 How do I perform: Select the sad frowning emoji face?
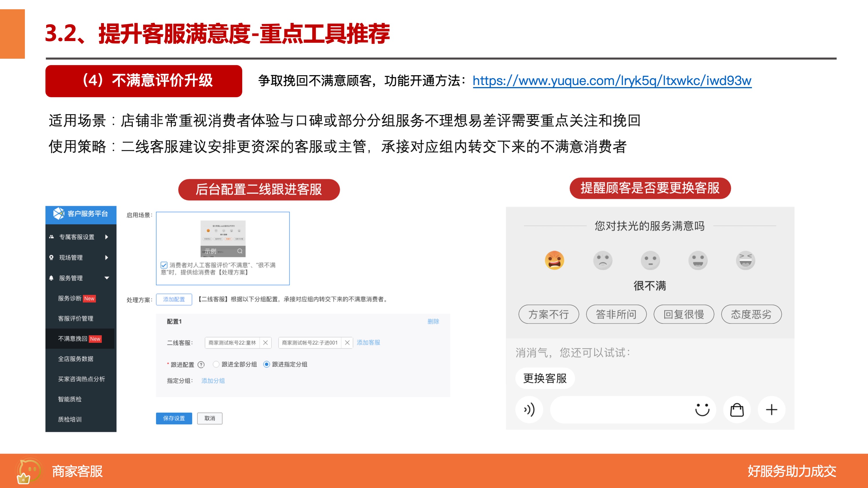[x=603, y=260]
